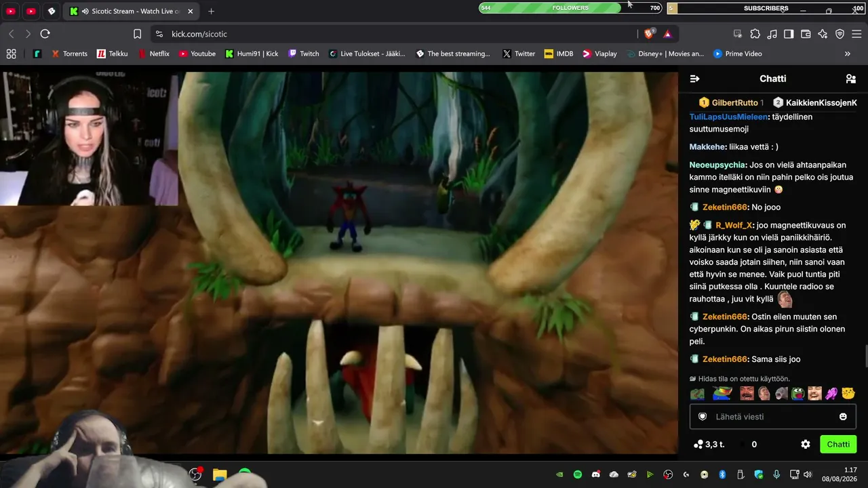
Task: Open the tab groups grid icon
Action: click(11, 54)
